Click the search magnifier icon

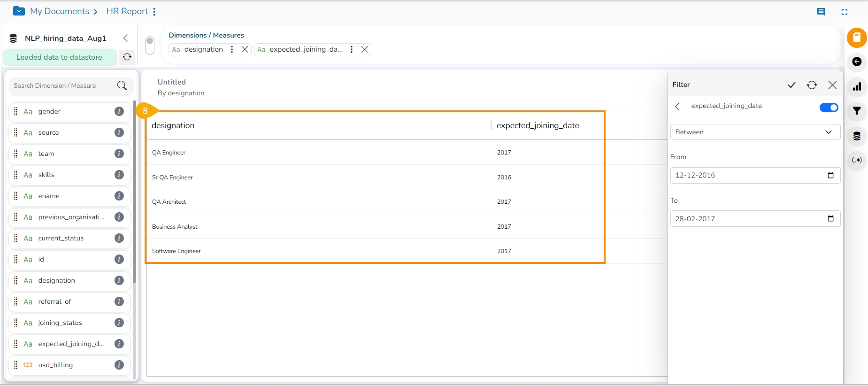pos(122,85)
